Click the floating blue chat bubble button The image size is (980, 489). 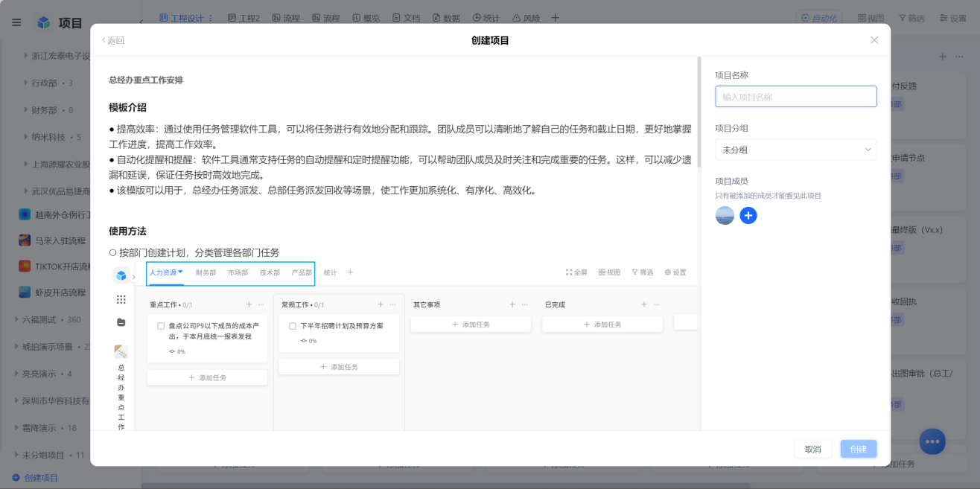click(932, 441)
